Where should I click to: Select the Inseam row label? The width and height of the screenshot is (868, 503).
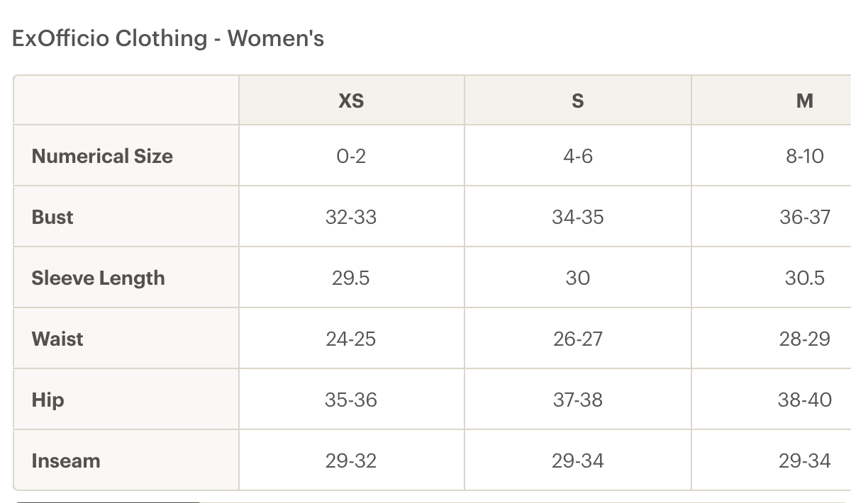(66, 460)
